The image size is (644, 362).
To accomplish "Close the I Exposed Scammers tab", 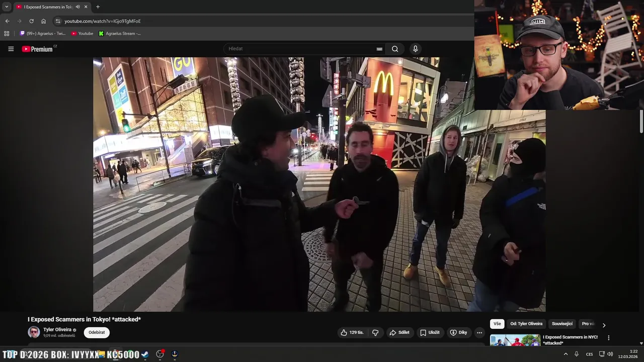I will [86, 7].
